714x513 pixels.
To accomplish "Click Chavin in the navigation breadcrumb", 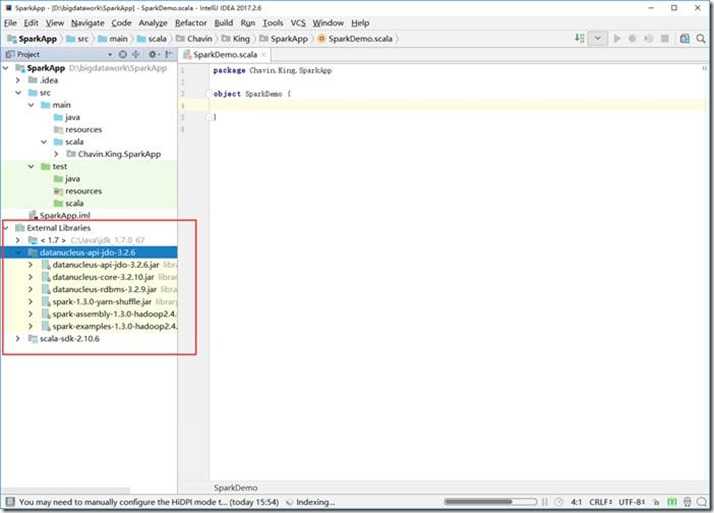I will point(194,39).
